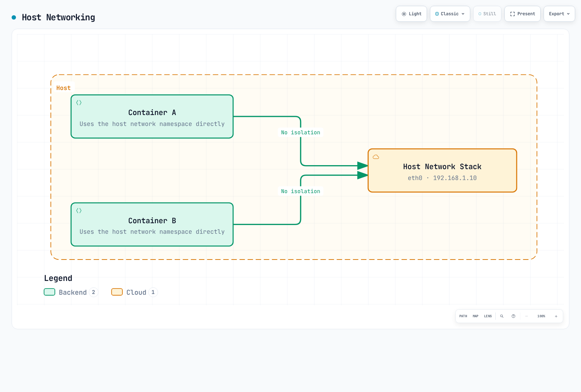This screenshot has width=581, height=392.
Task: Click the Legend heading
Action: point(58,278)
